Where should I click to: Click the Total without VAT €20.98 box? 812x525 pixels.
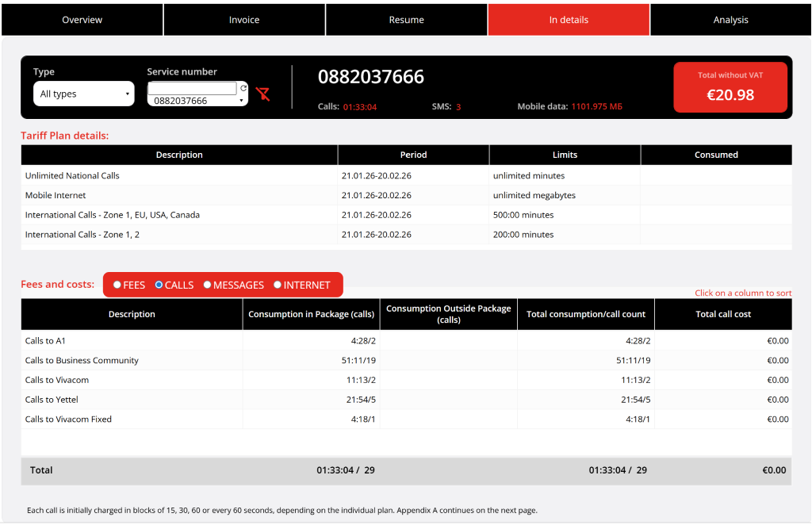pos(730,87)
